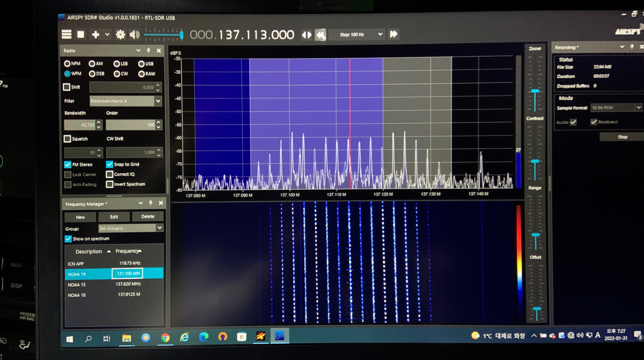Enable the Shift checkbox
Screen dimensions: 644x360
point(67,87)
